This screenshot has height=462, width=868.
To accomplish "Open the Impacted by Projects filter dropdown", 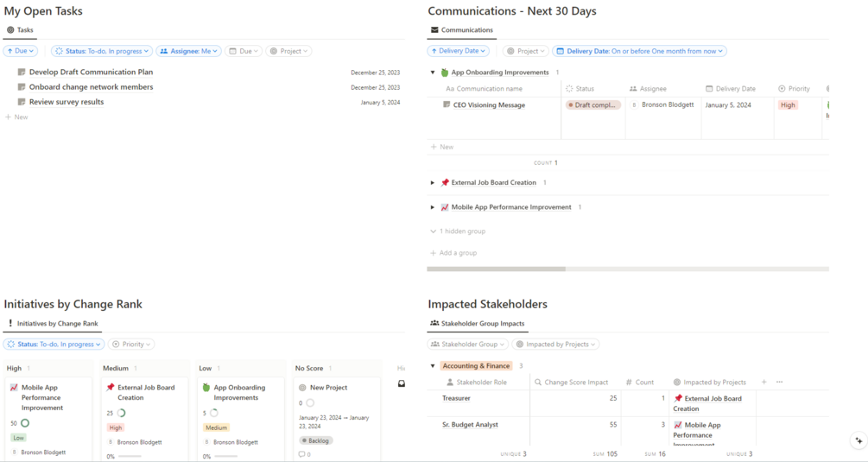I will pos(556,345).
